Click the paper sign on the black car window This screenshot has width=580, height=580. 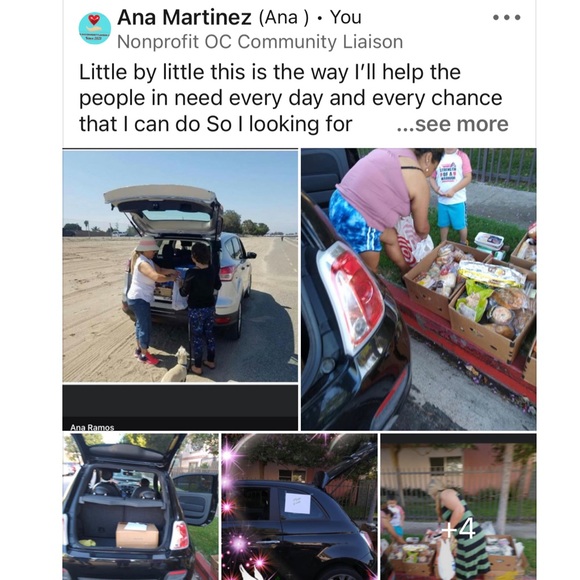tap(297, 503)
